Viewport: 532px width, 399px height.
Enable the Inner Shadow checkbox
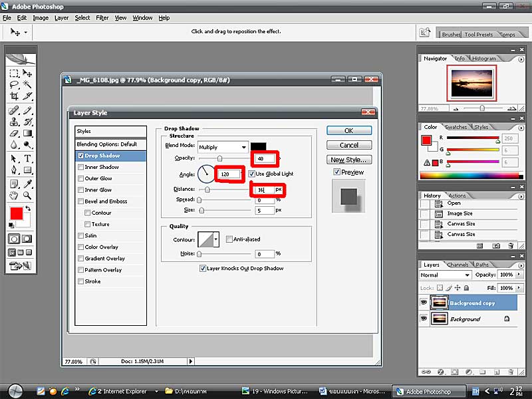[80, 167]
